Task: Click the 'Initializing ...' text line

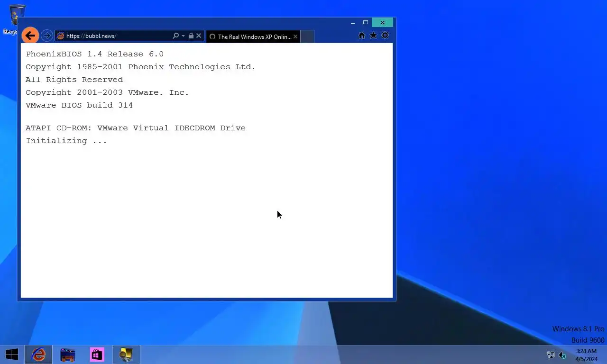Action: pyautogui.click(x=66, y=141)
